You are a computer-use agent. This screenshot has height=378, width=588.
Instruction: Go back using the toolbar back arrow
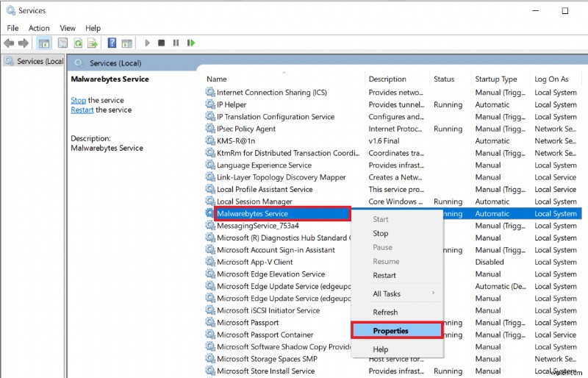(x=9, y=43)
